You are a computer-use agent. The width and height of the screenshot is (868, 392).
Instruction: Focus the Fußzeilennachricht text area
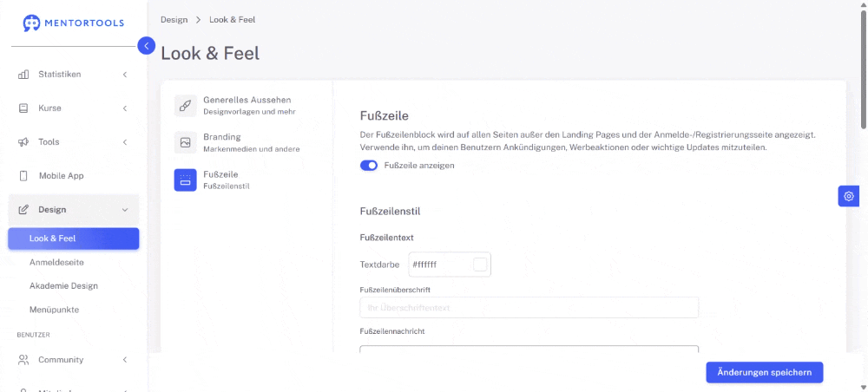[x=529, y=350]
